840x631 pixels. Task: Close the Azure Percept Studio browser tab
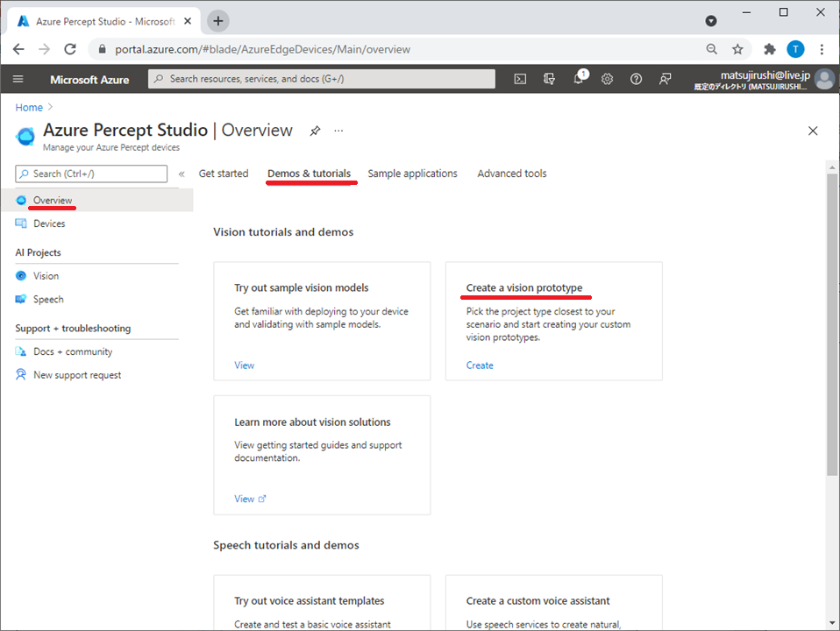(188, 21)
